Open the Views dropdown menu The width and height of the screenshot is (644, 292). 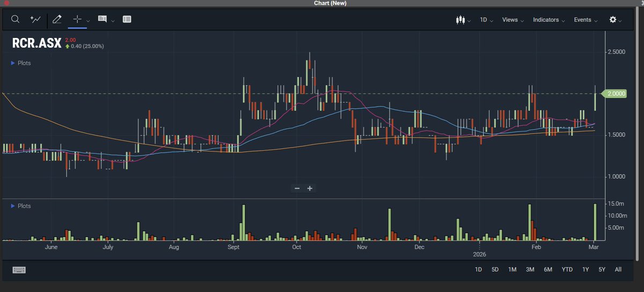coord(513,20)
